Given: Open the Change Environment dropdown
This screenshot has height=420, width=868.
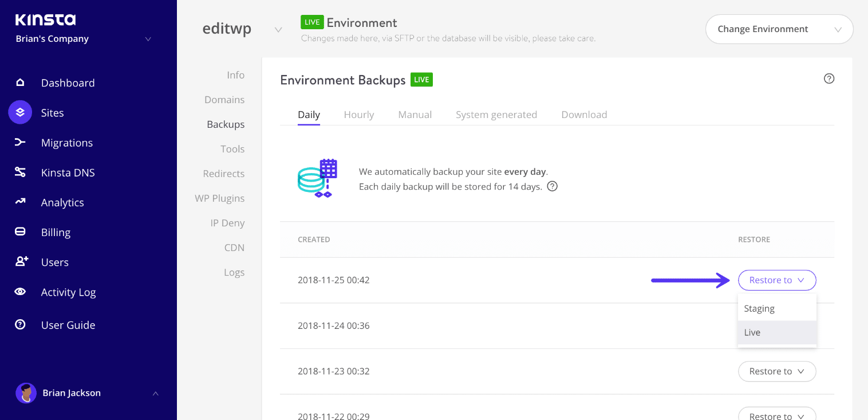Looking at the screenshot, I should pos(779,29).
